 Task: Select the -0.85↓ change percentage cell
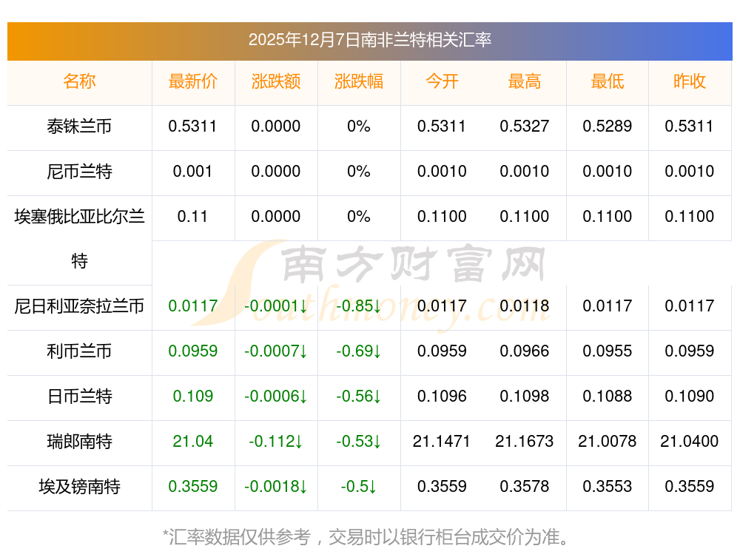click(x=359, y=306)
